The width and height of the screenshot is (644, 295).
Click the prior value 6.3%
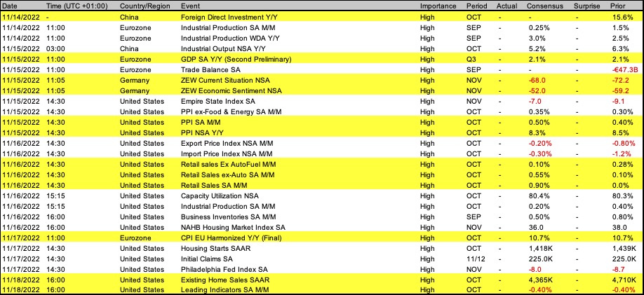click(x=621, y=49)
